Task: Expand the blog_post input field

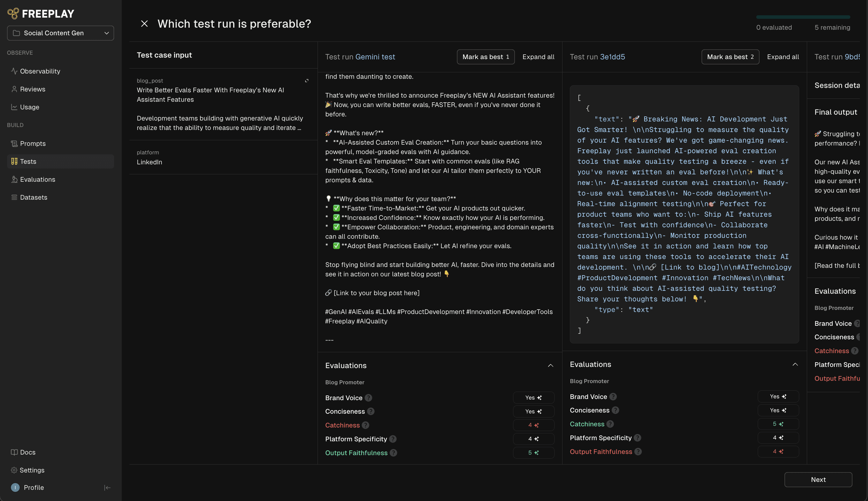Action: pyautogui.click(x=307, y=81)
